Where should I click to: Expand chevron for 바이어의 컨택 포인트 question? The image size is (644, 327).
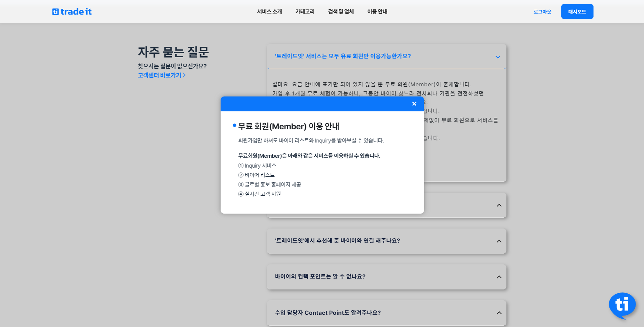point(499,277)
